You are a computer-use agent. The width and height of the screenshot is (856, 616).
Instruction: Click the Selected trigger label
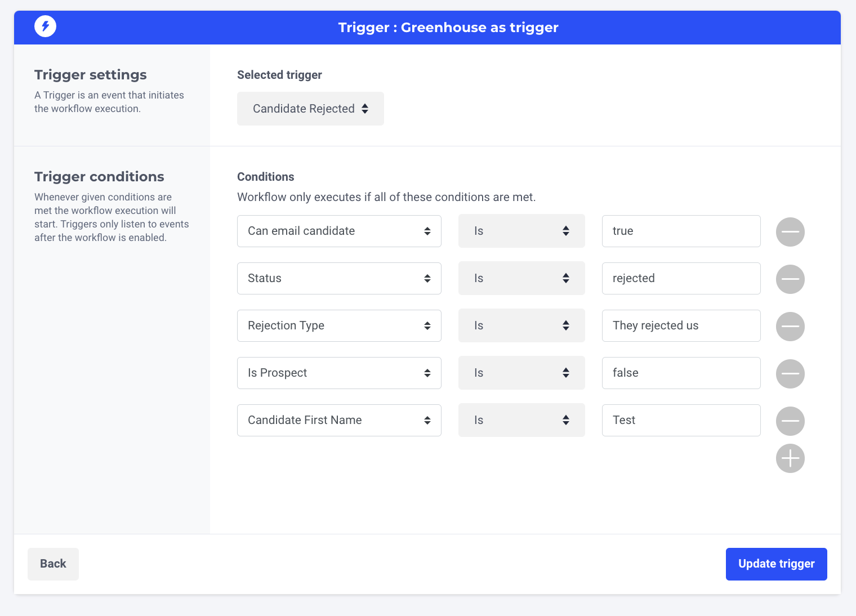(279, 75)
